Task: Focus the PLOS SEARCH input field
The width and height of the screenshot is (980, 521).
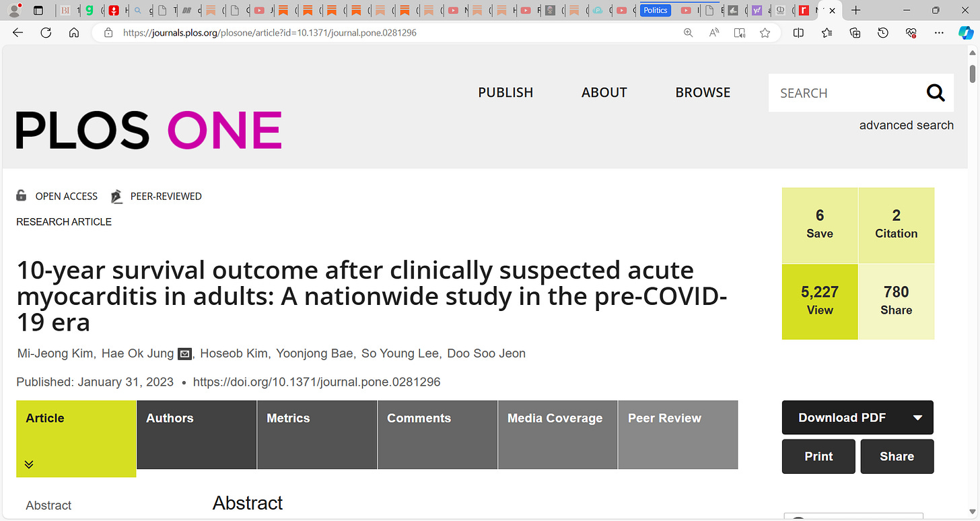Action: (x=847, y=93)
